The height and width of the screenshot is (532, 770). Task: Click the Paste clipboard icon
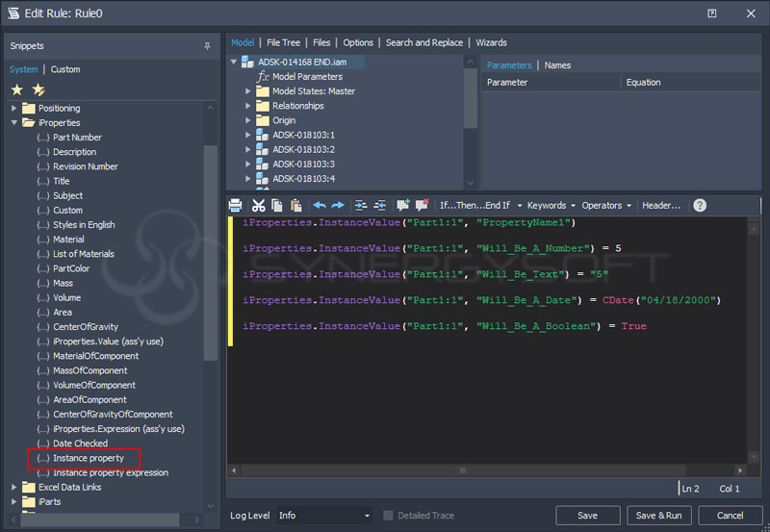295,205
